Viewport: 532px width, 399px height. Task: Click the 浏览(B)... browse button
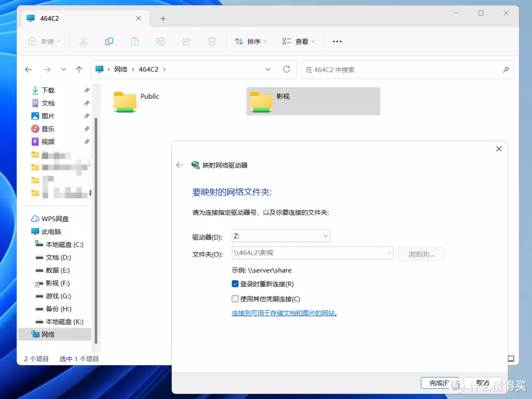421,254
